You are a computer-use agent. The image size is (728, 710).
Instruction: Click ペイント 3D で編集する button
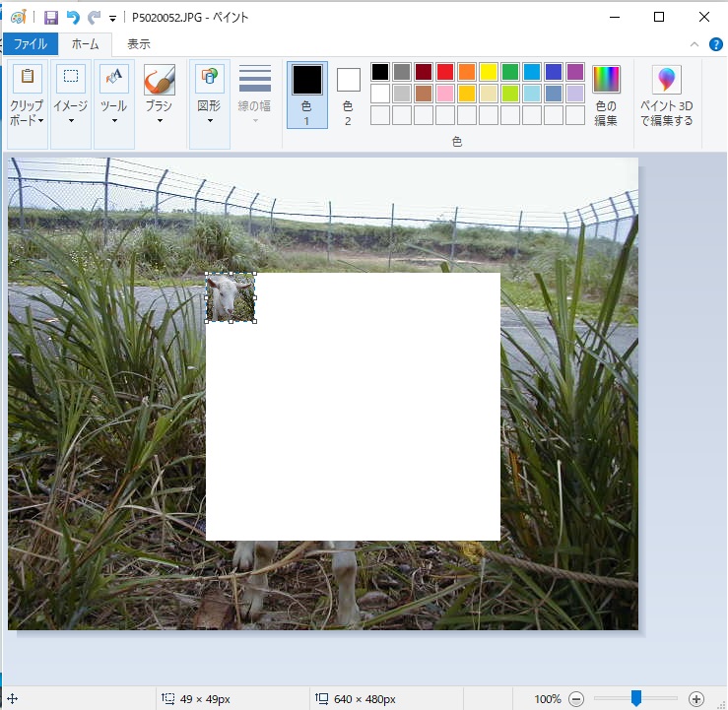(x=666, y=96)
